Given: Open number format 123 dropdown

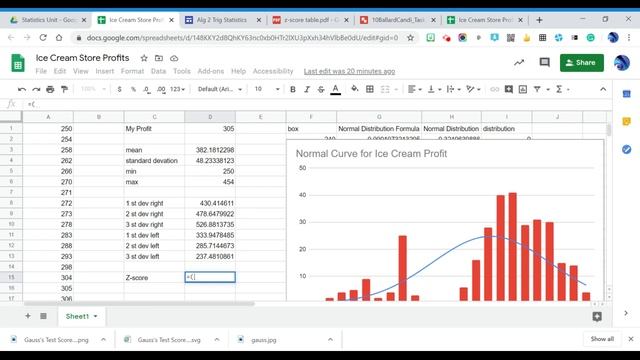Looking at the screenshot, I should pos(178,89).
